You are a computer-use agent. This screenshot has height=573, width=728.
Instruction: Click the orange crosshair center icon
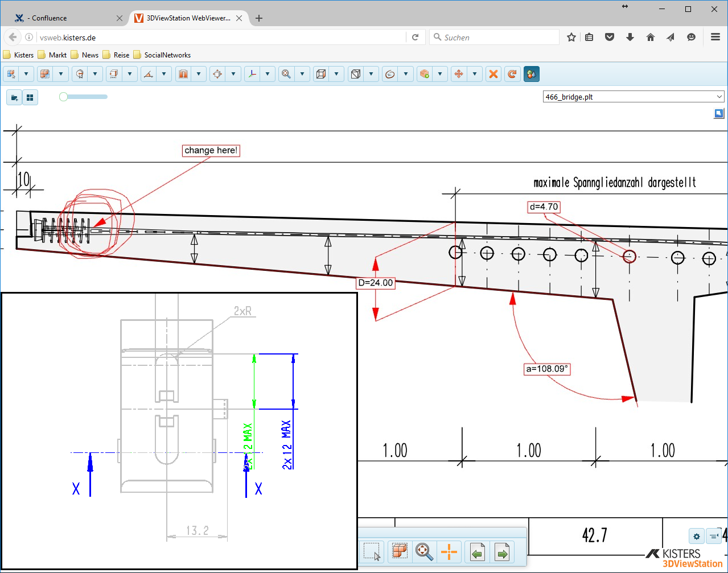(x=449, y=551)
